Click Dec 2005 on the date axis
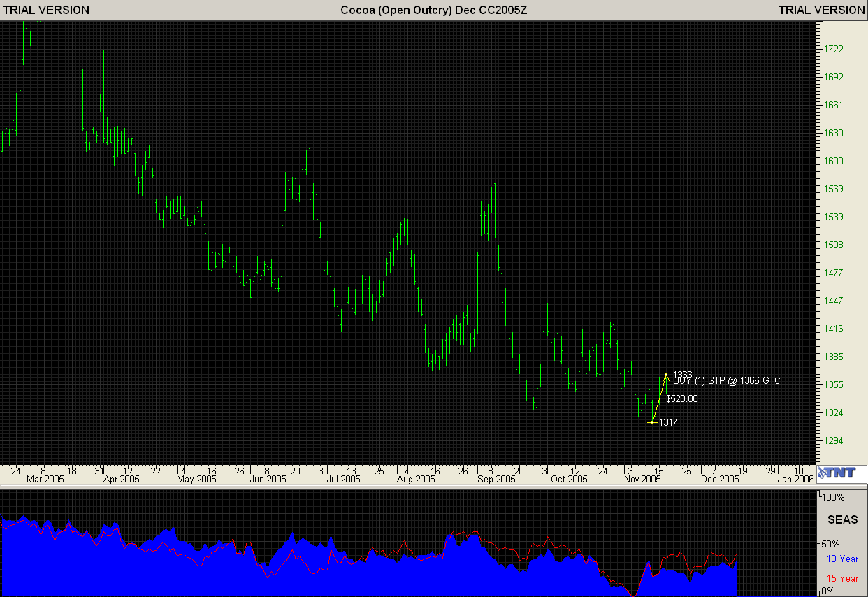The width and height of the screenshot is (868, 597). tap(720, 480)
